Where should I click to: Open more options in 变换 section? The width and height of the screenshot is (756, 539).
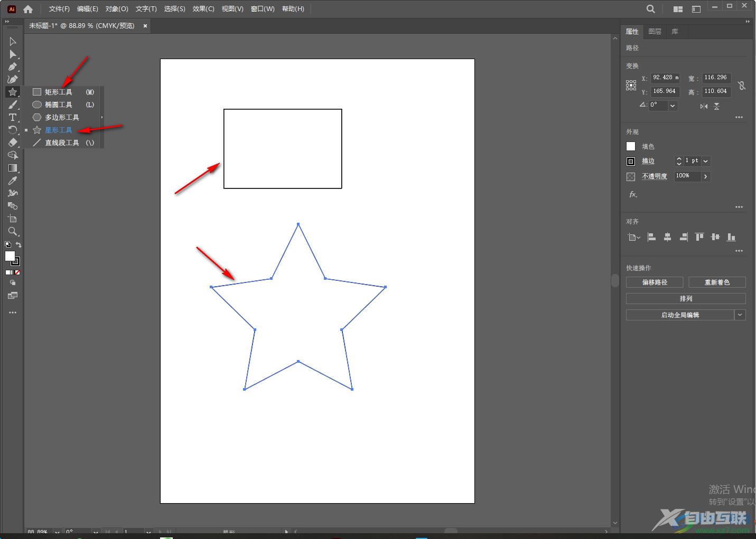[x=739, y=117]
